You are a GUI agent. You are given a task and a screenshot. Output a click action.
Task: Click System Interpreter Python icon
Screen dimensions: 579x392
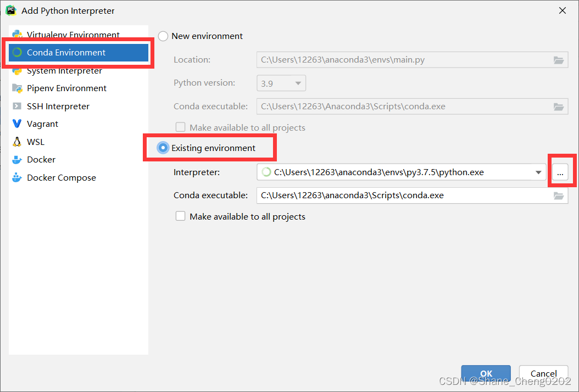coord(17,70)
